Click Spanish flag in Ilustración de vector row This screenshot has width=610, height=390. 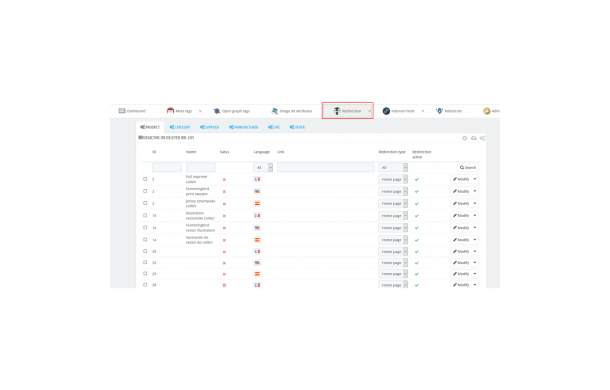pyautogui.click(x=257, y=240)
